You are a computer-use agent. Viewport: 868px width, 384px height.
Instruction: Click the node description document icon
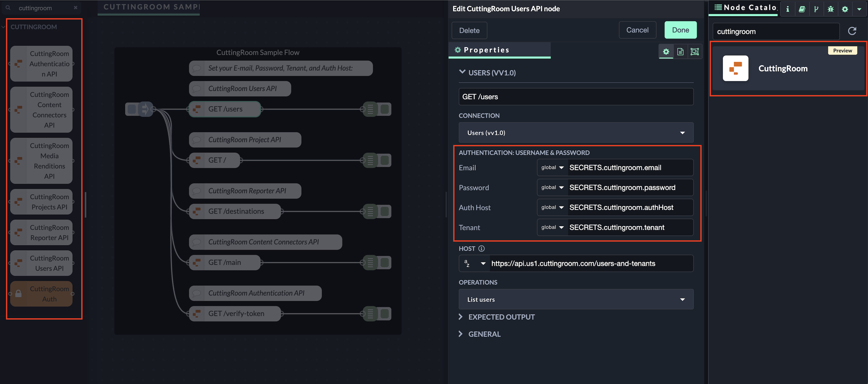click(x=680, y=52)
